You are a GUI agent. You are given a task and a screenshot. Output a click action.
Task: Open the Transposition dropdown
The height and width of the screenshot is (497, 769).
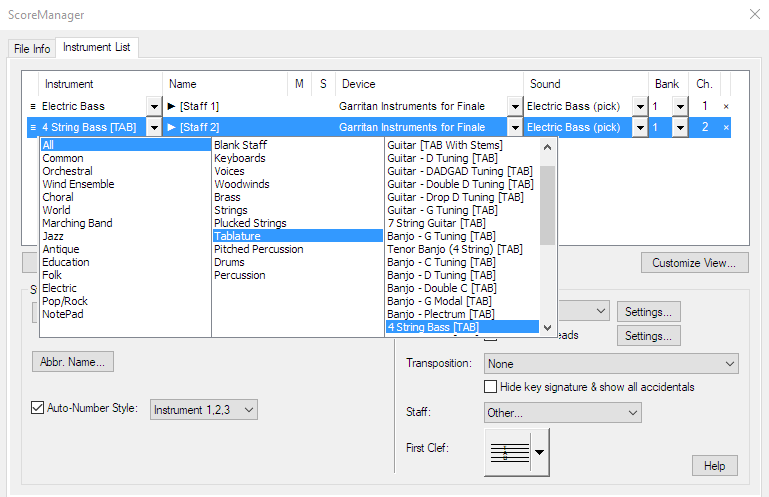[611, 364]
